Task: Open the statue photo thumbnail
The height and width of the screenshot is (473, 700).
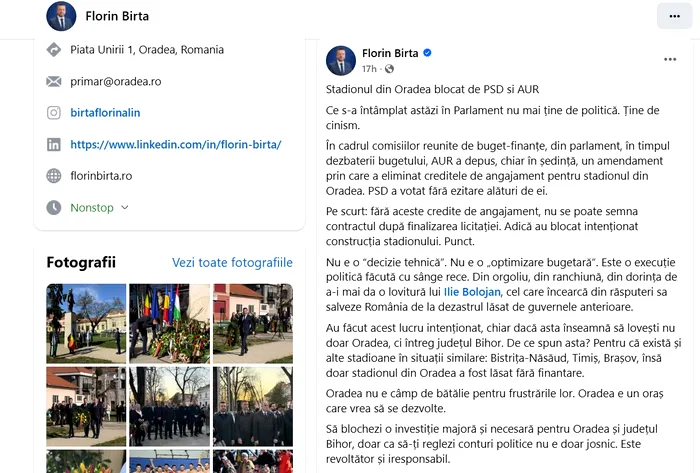Action: [x=86, y=324]
